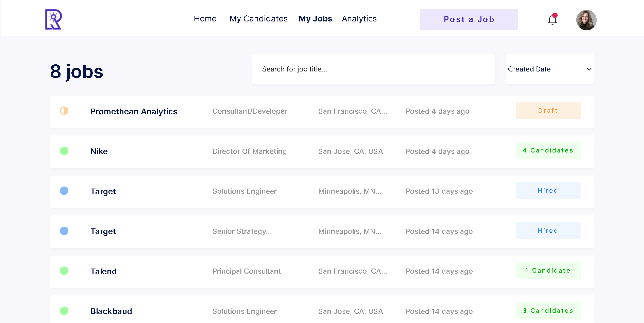Click the blue status dot for Target Senior Strategy
The height and width of the screenshot is (323, 644).
click(x=64, y=231)
